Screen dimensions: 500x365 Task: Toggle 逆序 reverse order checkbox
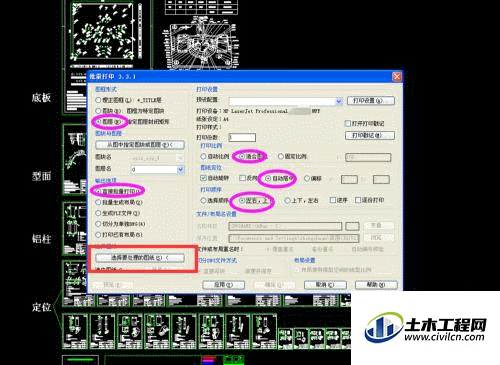coord(333,200)
